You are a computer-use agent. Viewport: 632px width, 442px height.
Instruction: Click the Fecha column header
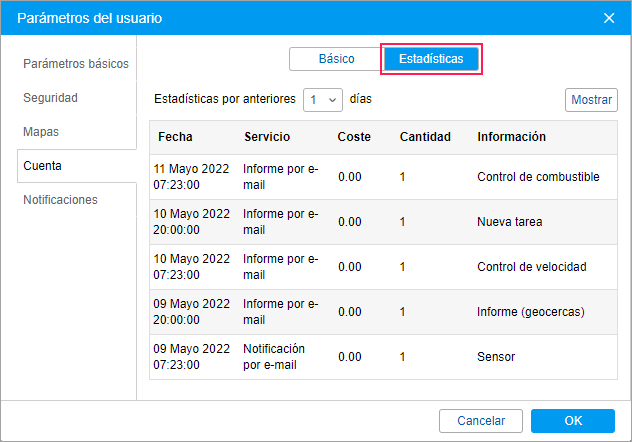point(175,137)
